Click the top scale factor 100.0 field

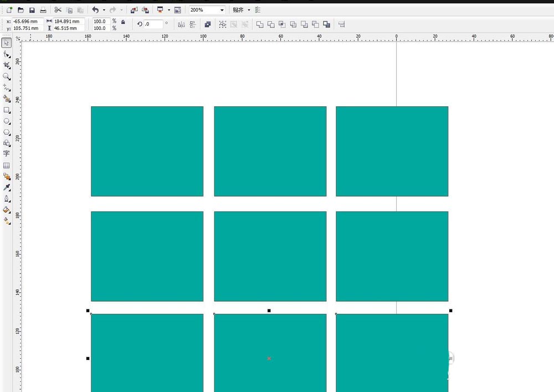[x=101, y=22]
